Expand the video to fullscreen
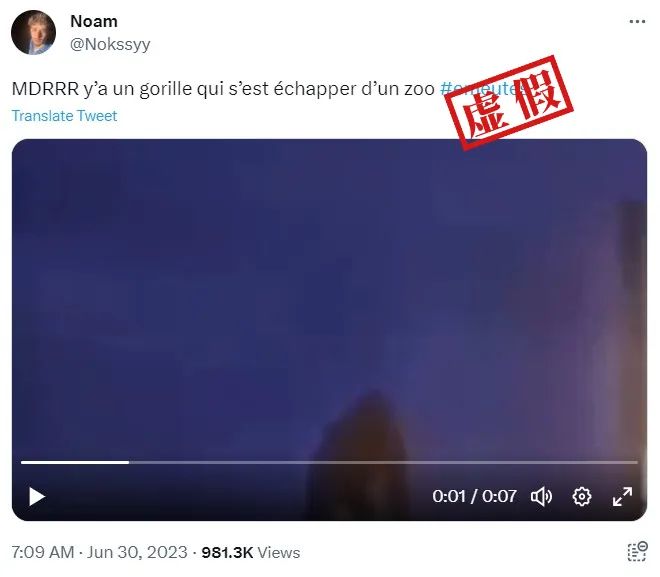Screen dimensions: 660x577 622,497
